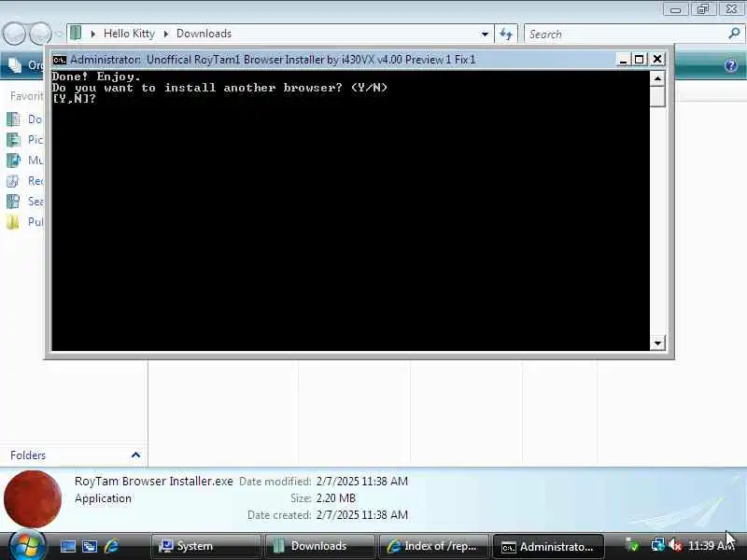Close the Explorer Downloads window
747x560 pixels.
[731, 9]
